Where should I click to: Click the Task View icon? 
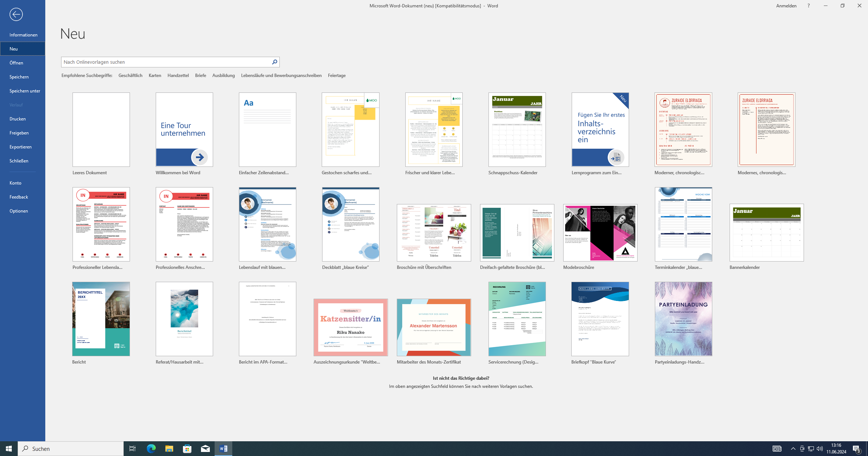(x=132, y=448)
